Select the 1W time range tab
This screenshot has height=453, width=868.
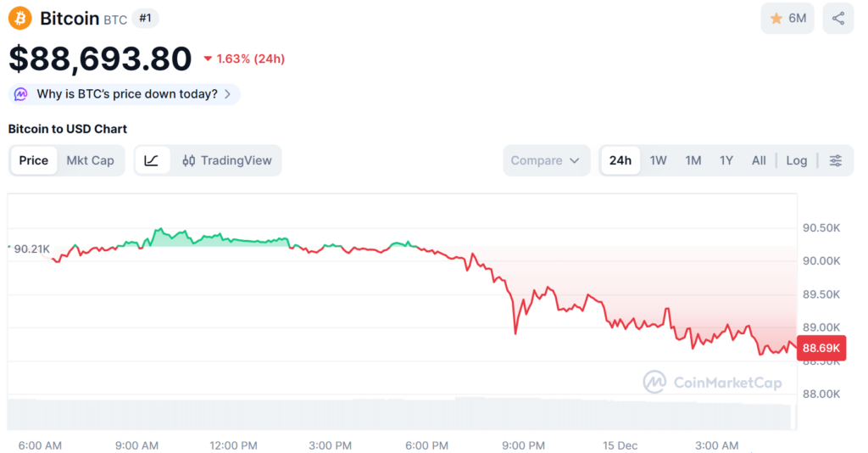[x=659, y=160]
